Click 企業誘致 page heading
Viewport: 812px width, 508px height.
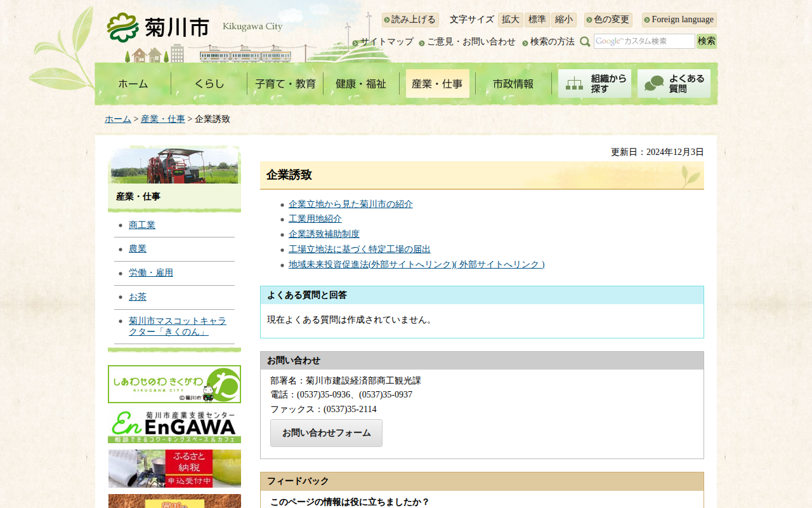(289, 175)
